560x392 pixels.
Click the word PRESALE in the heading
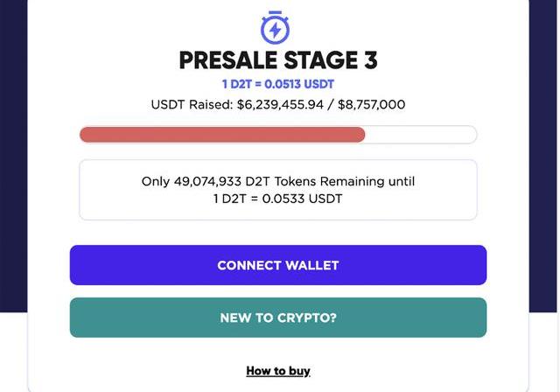pyautogui.click(x=227, y=61)
